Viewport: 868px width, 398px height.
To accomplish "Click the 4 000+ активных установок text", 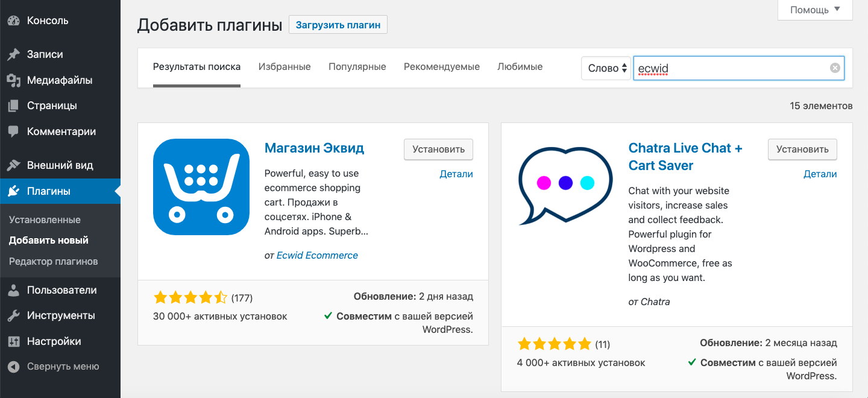I will pyautogui.click(x=582, y=363).
